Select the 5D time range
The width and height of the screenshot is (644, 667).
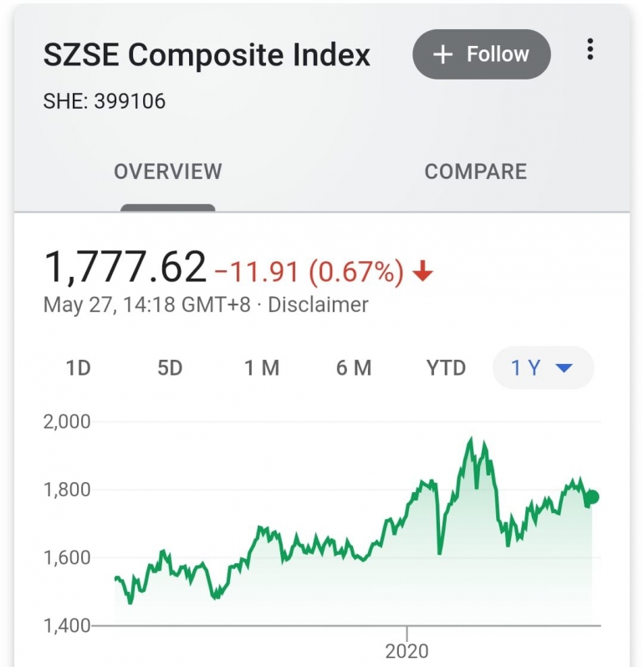[170, 368]
